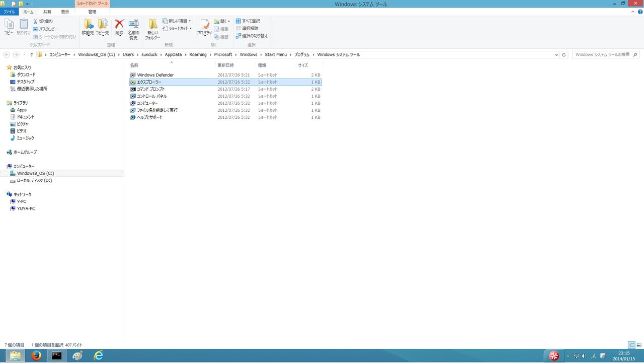Image resolution: width=644 pixels, height=363 pixels.
Task: Select the コントロール パネル shortcut
Action: point(225,96)
